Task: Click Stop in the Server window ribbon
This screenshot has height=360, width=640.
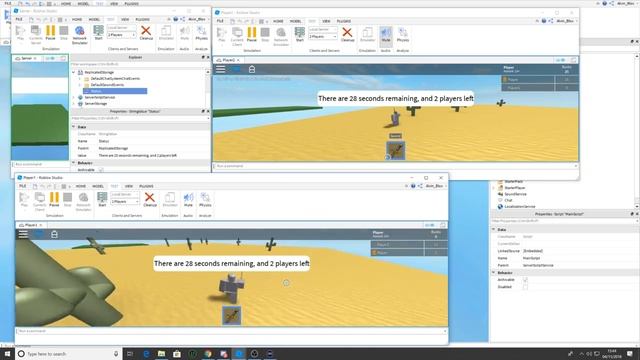Action: [x=64, y=32]
